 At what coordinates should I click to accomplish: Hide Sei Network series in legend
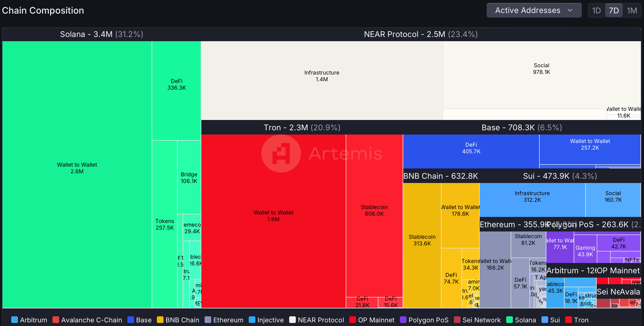coord(457,320)
